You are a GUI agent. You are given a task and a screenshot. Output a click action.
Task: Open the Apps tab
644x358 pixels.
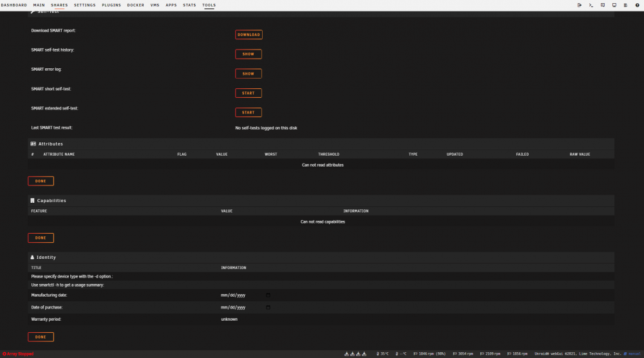tap(171, 5)
